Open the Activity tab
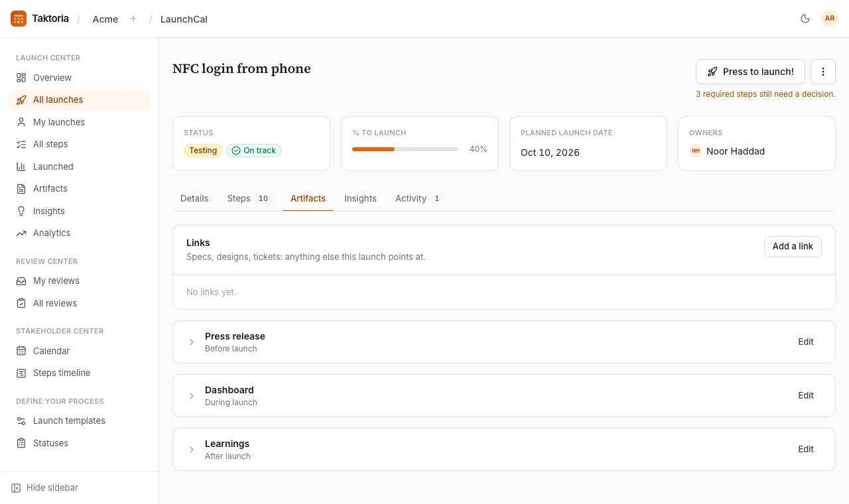 pyautogui.click(x=419, y=198)
